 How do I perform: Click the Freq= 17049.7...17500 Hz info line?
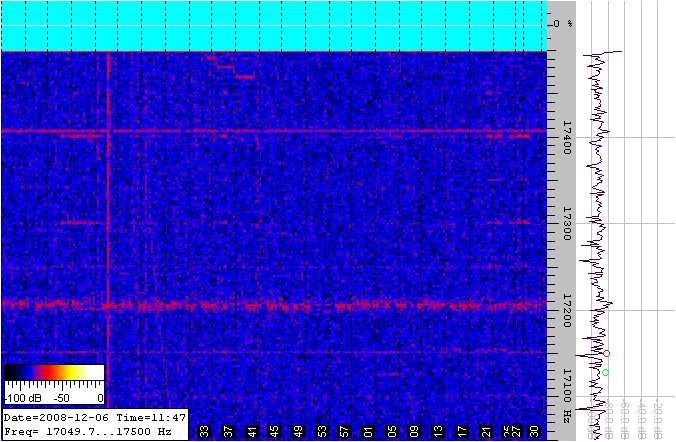pyautogui.click(x=88, y=431)
